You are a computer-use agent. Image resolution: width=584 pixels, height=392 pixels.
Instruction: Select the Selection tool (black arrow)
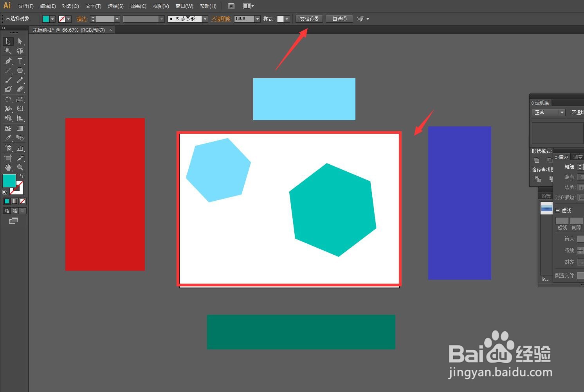tap(8, 41)
